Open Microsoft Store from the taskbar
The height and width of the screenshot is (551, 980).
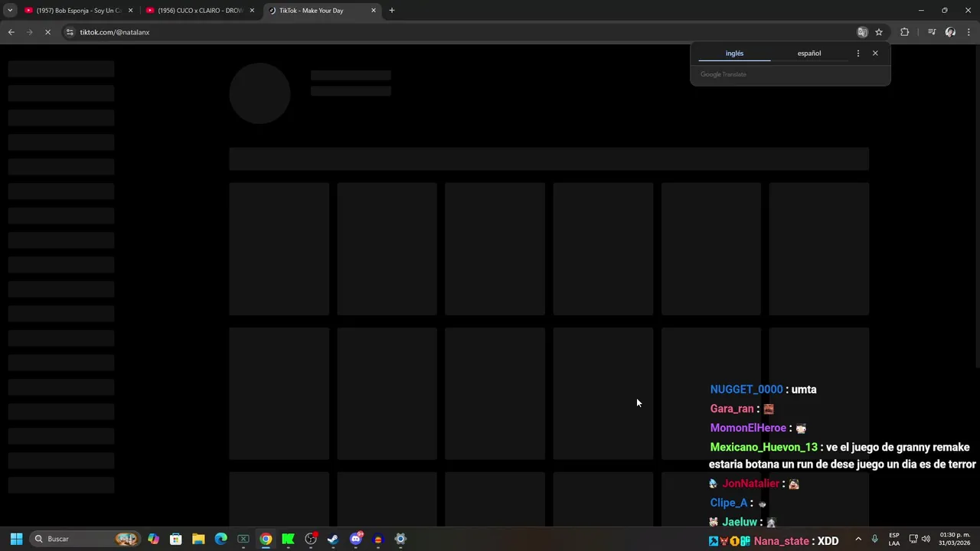point(176,539)
